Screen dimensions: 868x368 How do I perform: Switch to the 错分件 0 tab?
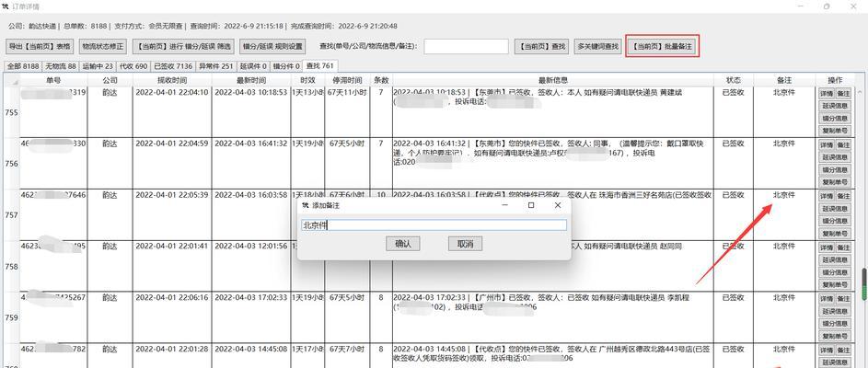coord(286,66)
